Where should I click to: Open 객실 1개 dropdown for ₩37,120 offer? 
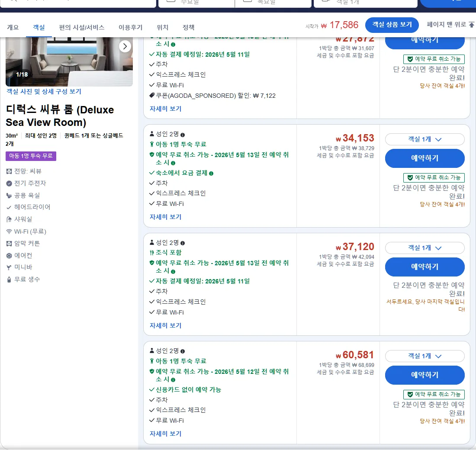(x=425, y=248)
